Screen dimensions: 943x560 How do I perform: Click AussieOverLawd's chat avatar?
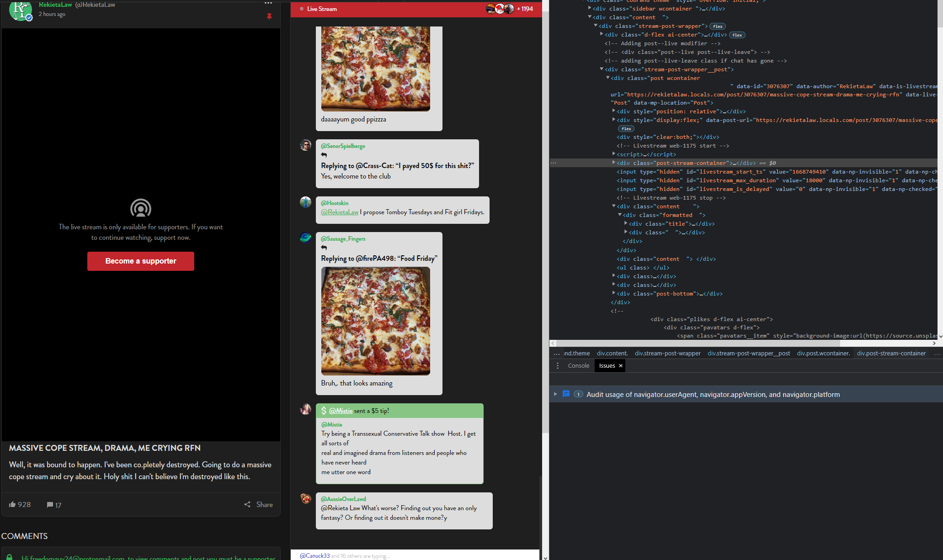click(305, 498)
